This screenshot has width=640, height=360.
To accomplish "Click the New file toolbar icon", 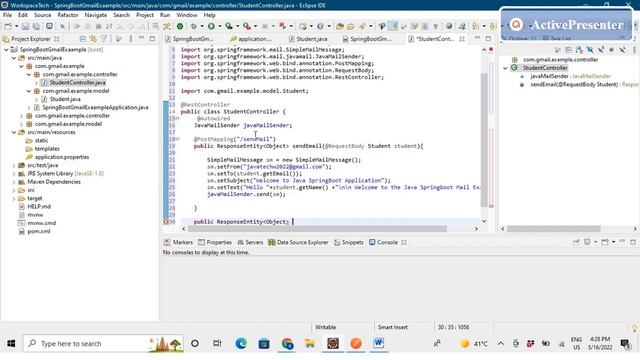I will click(x=8, y=26).
